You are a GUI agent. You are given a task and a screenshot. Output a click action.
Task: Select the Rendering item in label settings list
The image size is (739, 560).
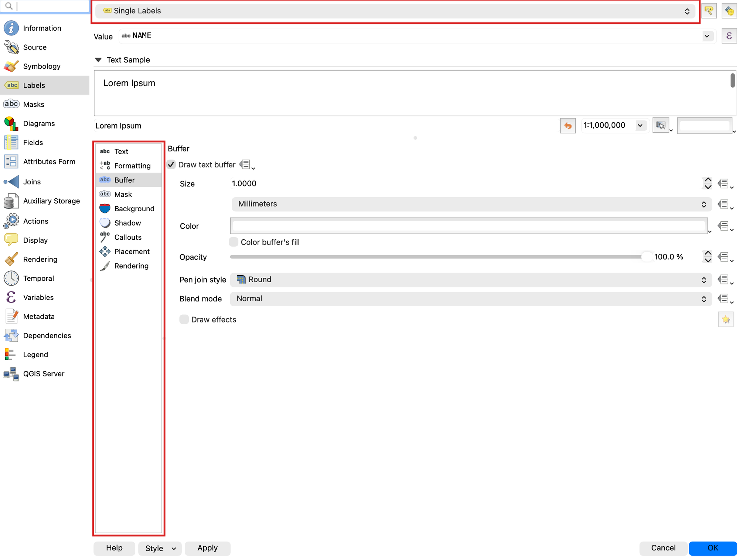[x=129, y=266]
